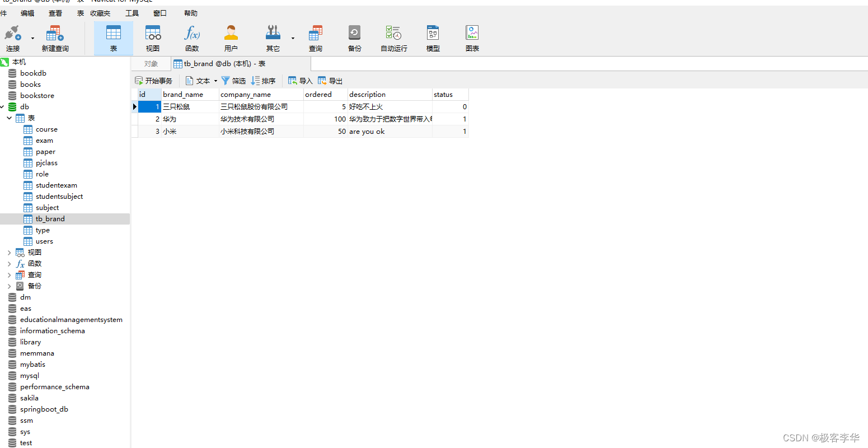This screenshot has height=448, width=868.
Task: Open the 工具 menu
Action: point(132,13)
